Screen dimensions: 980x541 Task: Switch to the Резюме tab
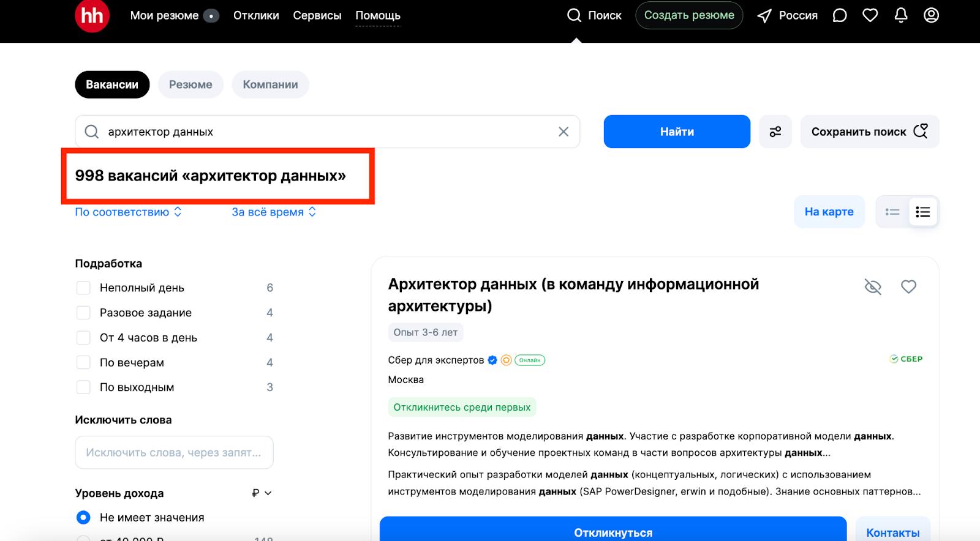[x=190, y=84]
